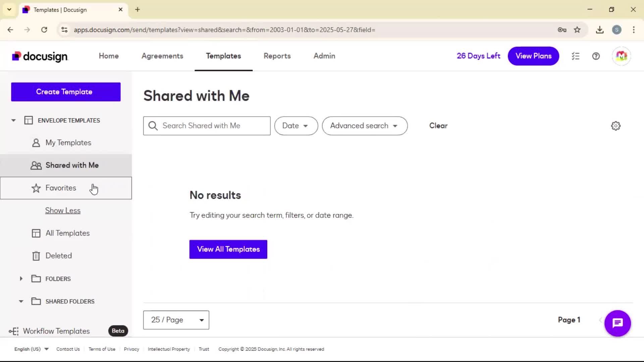Open Workflow Templates Beta
Viewport: 644px width, 362px height.
pos(66,331)
